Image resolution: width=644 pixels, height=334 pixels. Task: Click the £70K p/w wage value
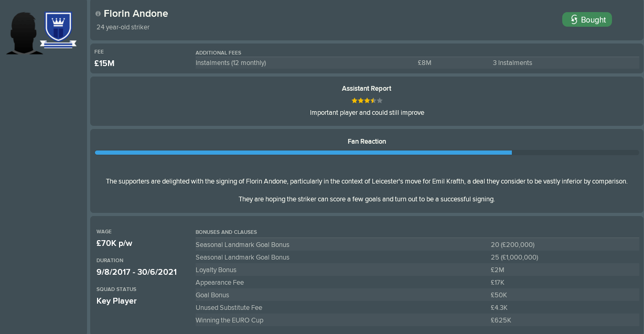click(x=115, y=243)
